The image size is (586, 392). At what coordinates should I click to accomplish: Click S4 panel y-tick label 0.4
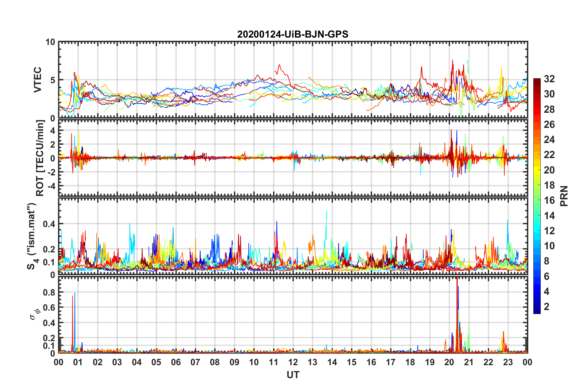tap(49, 224)
